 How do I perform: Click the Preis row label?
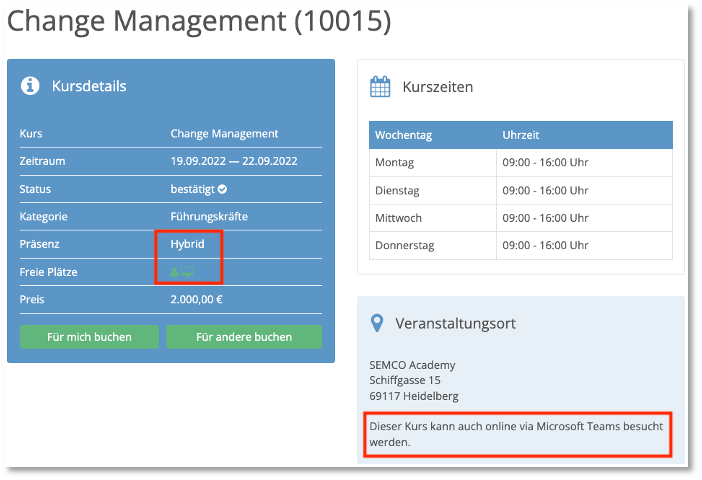pyautogui.click(x=32, y=299)
